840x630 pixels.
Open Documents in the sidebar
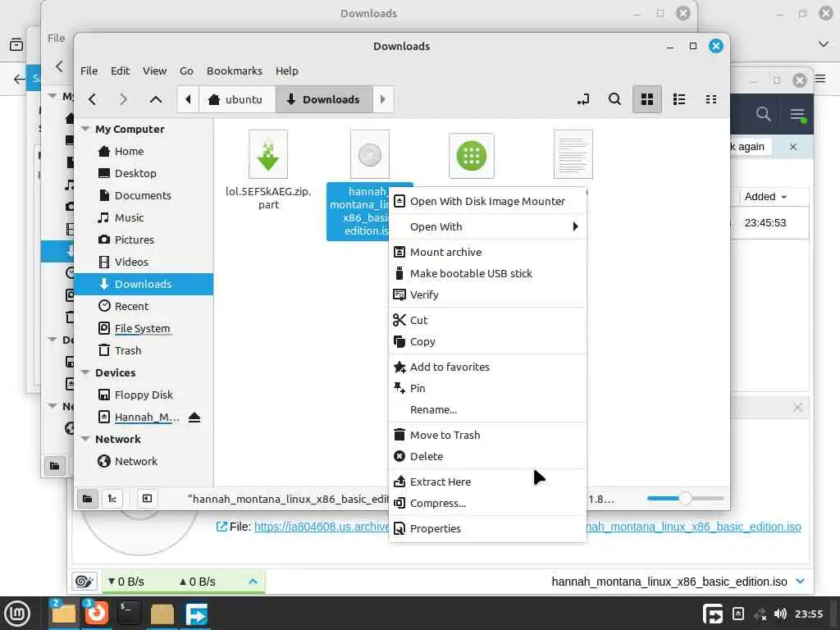click(x=144, y=195)
